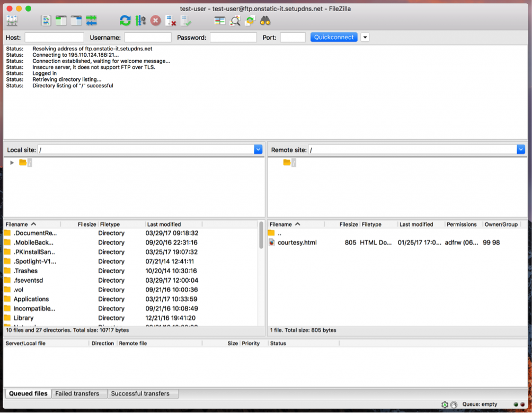This screenshot has height=413, width=532.
Task: Sort remote list by Owner/Group header
Action: tap(501, 224)
